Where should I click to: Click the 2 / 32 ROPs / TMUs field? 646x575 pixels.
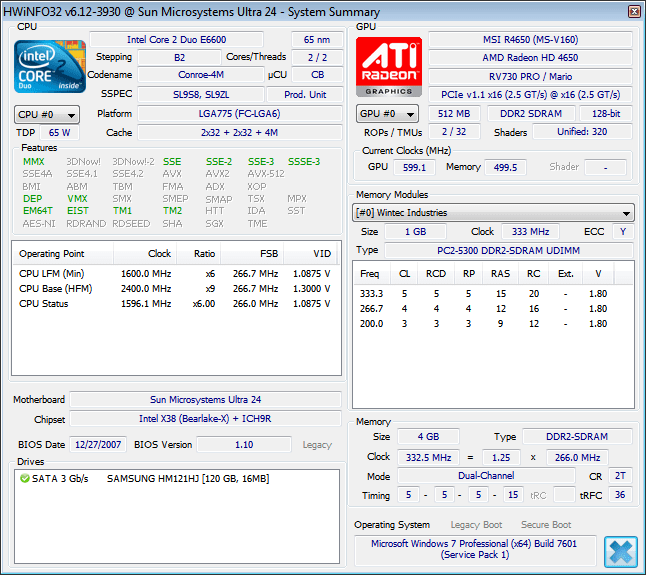[454, 132]
